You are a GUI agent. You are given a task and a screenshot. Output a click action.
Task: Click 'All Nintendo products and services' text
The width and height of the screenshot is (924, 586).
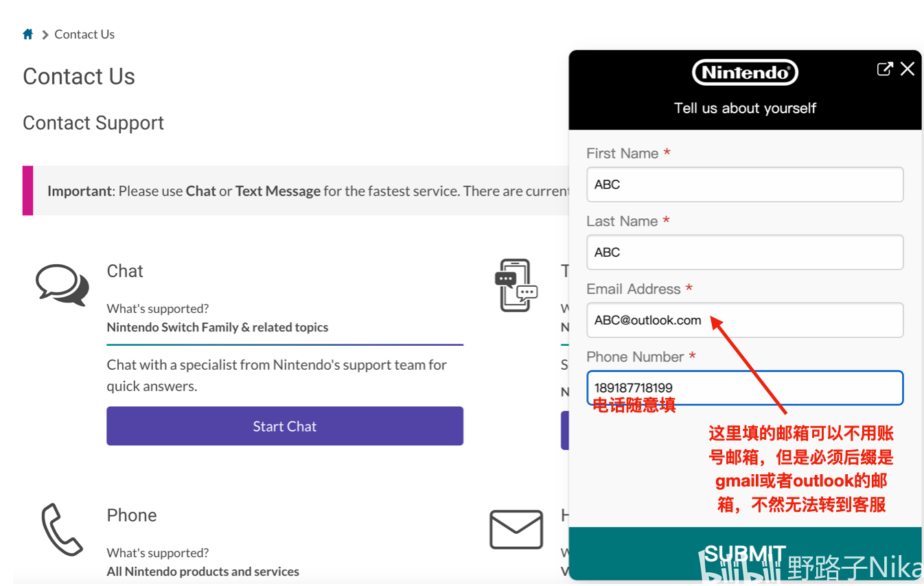(203, 572)
